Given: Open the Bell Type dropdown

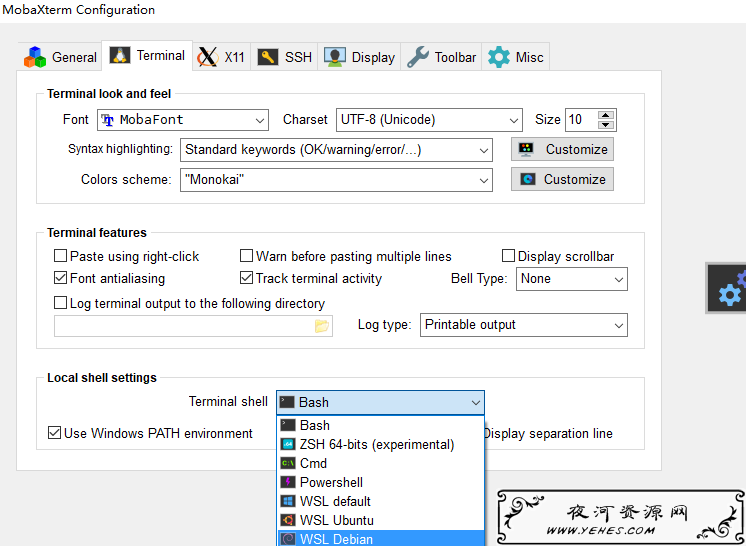Looking at the screenshot, I should point(572,279).
